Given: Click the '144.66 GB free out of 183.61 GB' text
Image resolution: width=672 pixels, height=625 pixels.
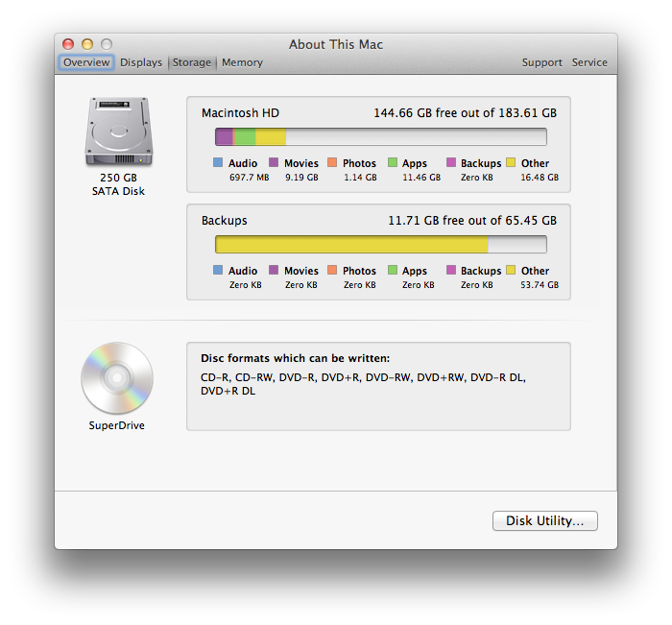Looking at the screenshot, I should click(x=465, y=113).
